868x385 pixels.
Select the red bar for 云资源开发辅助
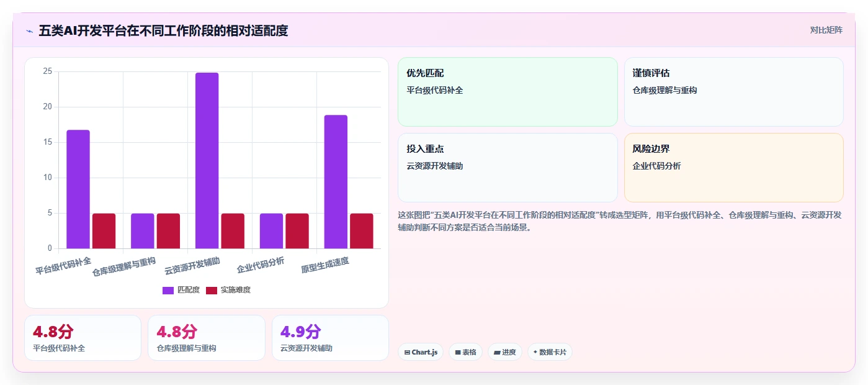tap(233, 231)
